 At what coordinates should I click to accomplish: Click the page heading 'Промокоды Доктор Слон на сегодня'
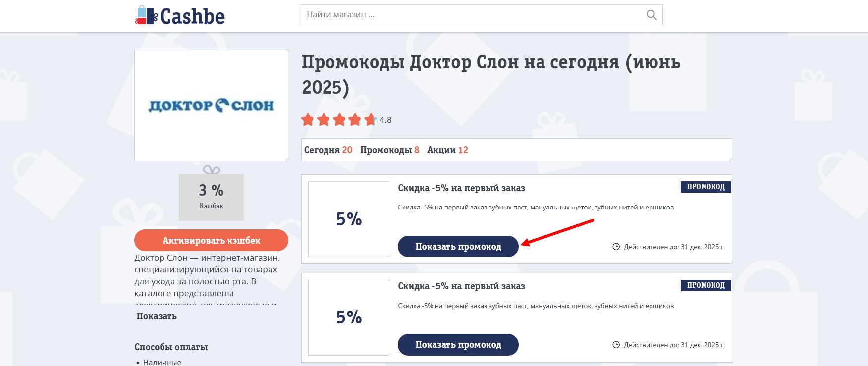pos(491,74)
